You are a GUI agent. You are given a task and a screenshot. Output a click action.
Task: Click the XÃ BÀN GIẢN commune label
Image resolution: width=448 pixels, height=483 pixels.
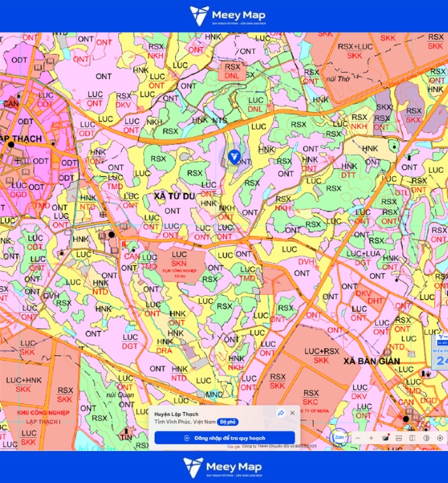[372, 361]
